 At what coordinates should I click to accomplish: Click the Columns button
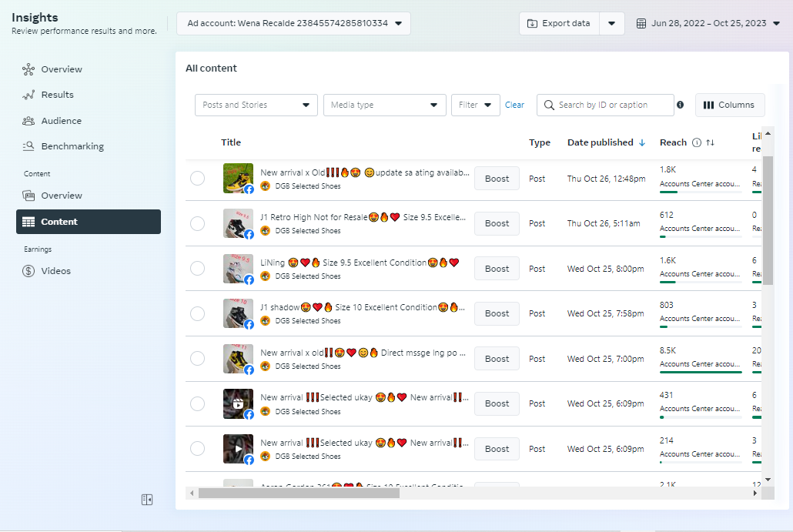(730, 105)
